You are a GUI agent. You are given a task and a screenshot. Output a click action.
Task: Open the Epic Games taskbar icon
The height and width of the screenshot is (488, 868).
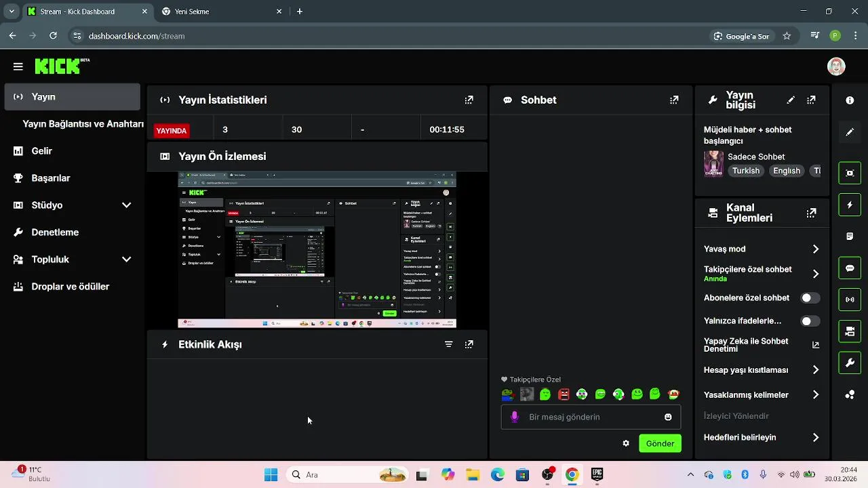pos(597,474)
